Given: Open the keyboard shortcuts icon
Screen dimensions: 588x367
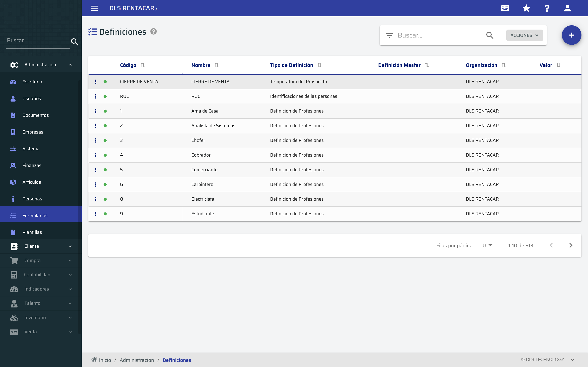Looking at the screenshot, I should (505, 8).
